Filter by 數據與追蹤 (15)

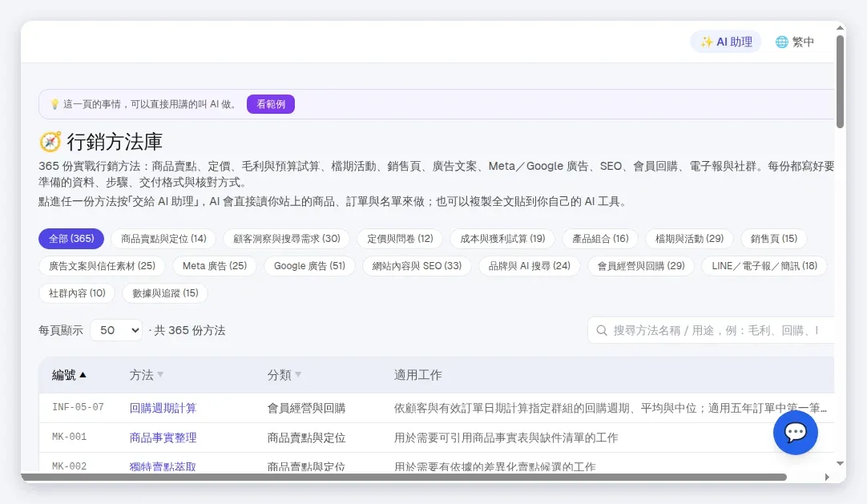(x=165, y=293)
